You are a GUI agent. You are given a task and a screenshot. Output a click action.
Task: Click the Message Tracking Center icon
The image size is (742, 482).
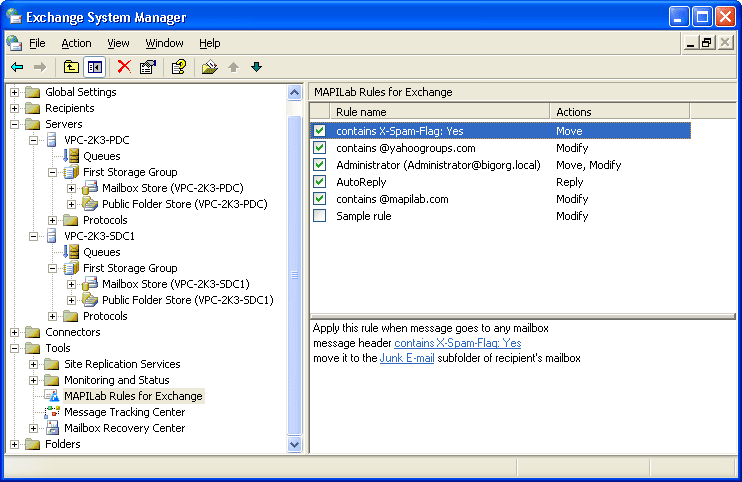[52, 412]
